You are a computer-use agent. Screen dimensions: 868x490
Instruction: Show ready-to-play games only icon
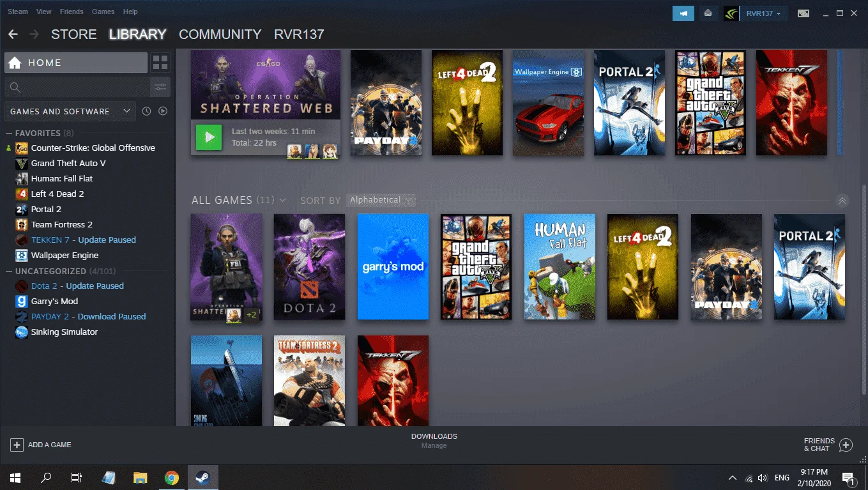163,111
